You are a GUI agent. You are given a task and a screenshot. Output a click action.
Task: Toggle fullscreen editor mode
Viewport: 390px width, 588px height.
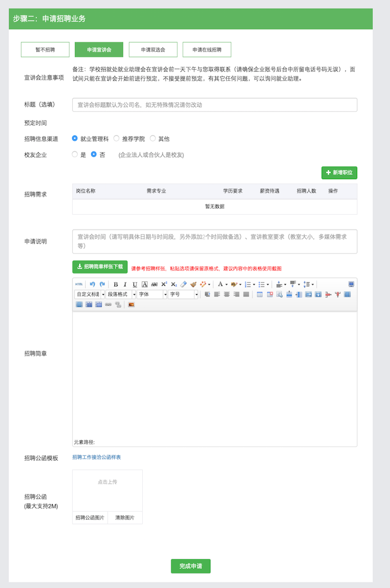click(351, 284)
